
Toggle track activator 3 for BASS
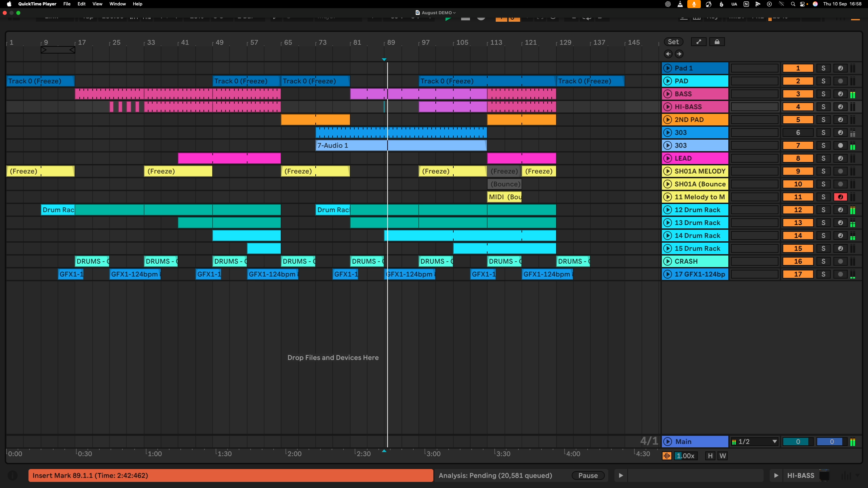pos(798,94)
